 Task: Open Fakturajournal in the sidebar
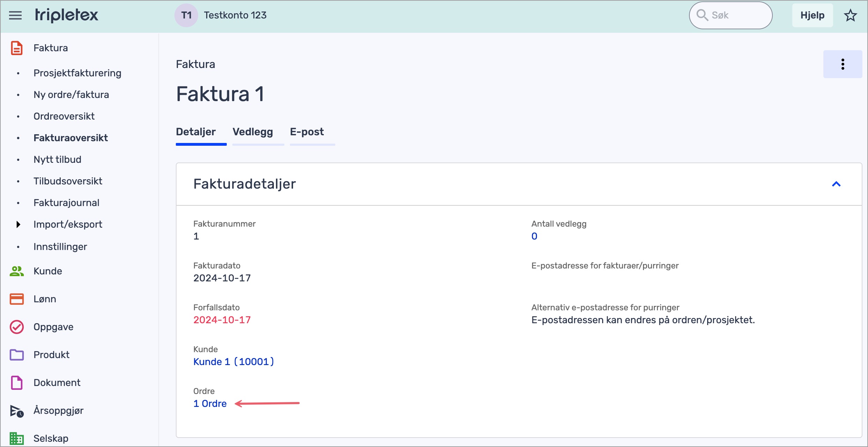tap(66, 203)
